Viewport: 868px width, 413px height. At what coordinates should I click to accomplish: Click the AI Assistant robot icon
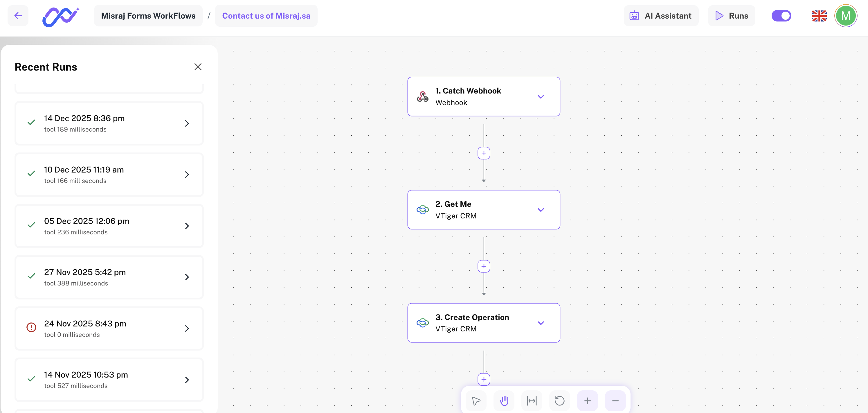click(634, 15)
